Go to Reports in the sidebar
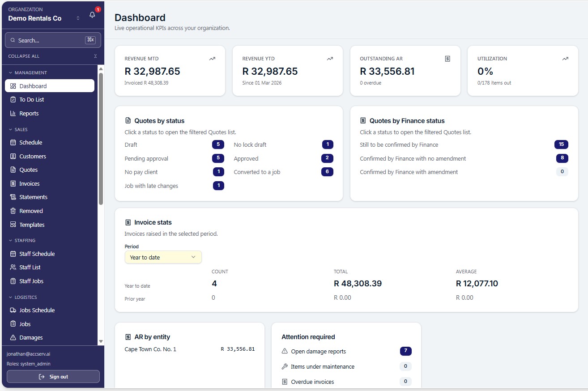Viewport: 588px width, 391px height. pyautogui.click(x=50, y=113)
